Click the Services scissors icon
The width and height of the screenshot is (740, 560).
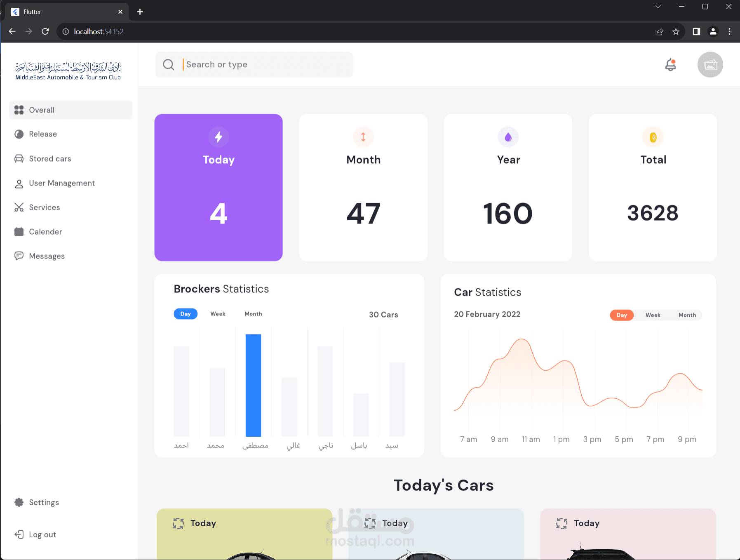click(x=19, y=207)
